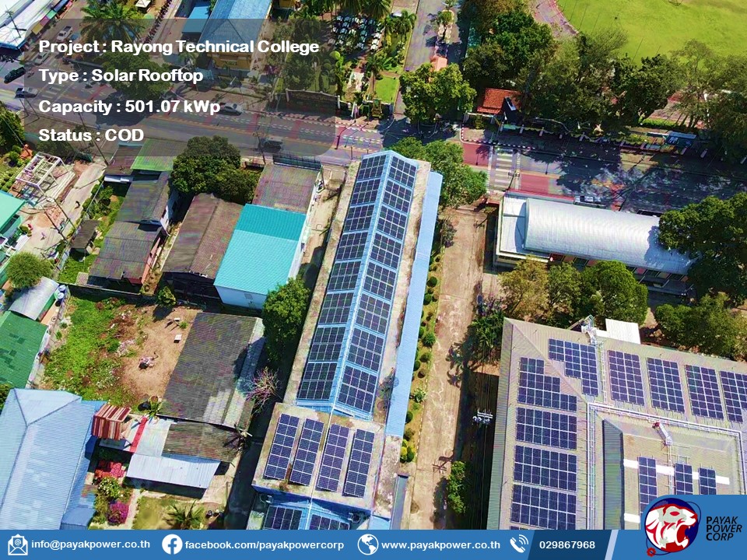The image size is (747, 560).
Task: Visit www.payakpower.co.th website link
Action: tap(440, 544)
